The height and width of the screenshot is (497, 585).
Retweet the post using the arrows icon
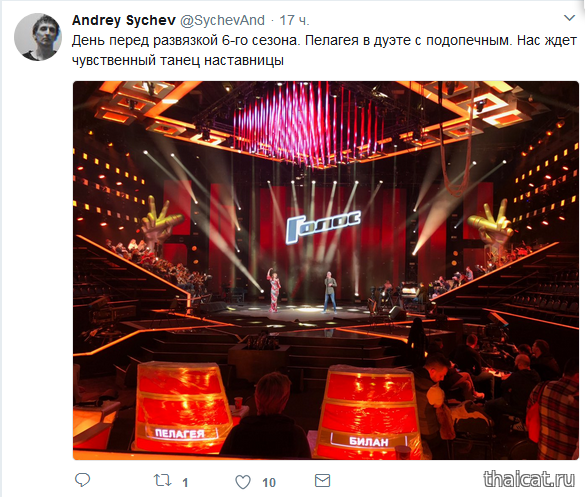tap(163, 481)
